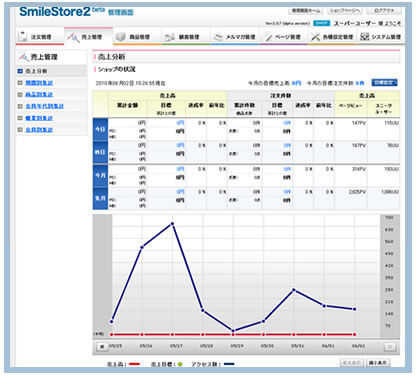Select the 先月 row header

100,198
